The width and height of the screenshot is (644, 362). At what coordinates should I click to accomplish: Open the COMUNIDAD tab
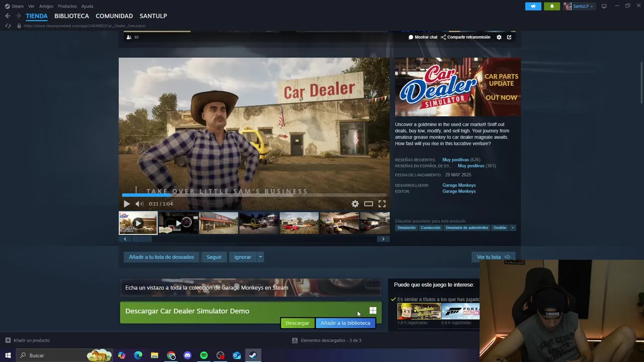point(114,16)
